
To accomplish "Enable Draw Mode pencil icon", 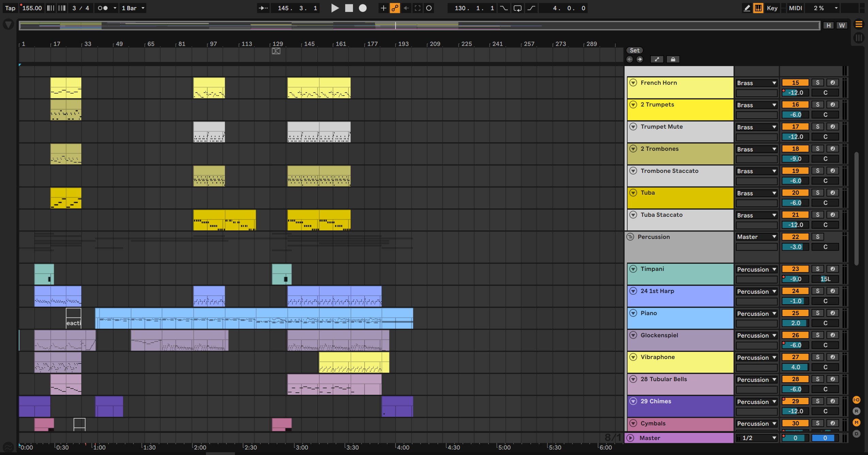I will pos(747,8).
